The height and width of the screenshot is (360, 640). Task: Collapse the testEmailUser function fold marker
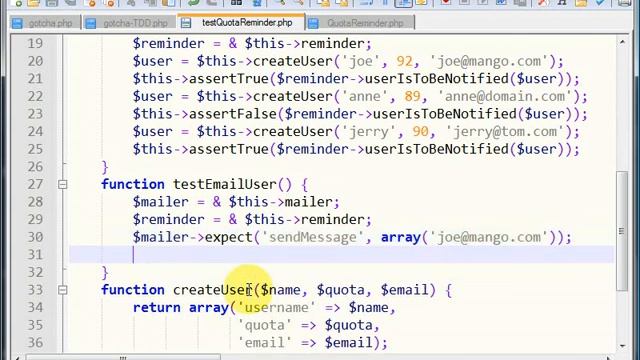62,184
